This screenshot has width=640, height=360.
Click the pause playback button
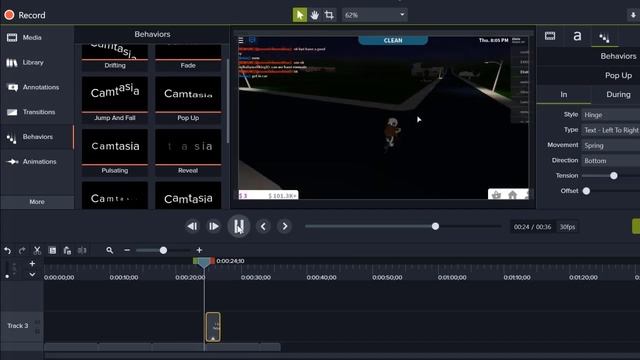click(239, 226)
